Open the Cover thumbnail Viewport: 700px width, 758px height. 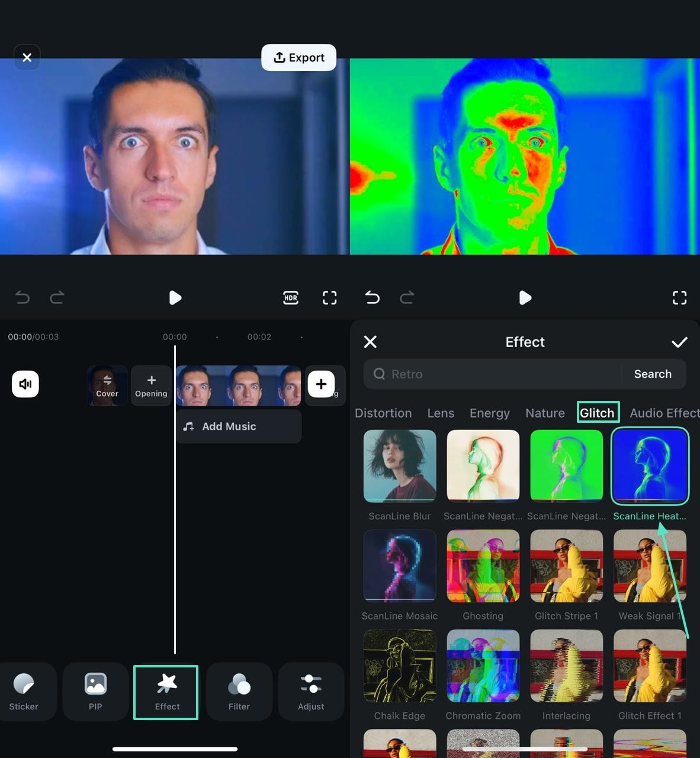pyautogui.click(x=107, y=386)
